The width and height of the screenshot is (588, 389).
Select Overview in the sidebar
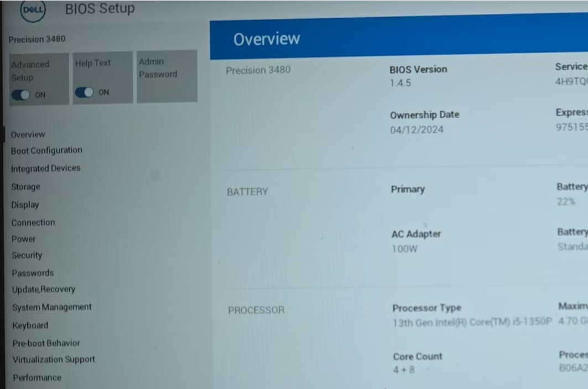(28, 134)
